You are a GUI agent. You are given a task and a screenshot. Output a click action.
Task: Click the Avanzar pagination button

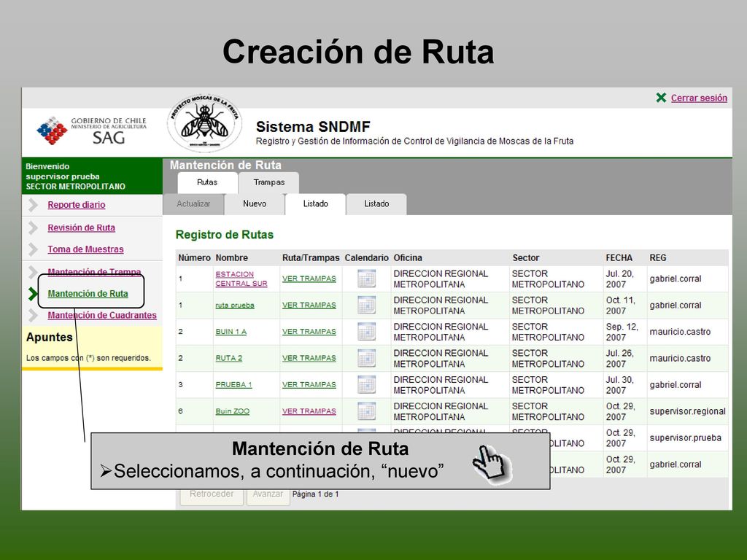coord(268,494)
